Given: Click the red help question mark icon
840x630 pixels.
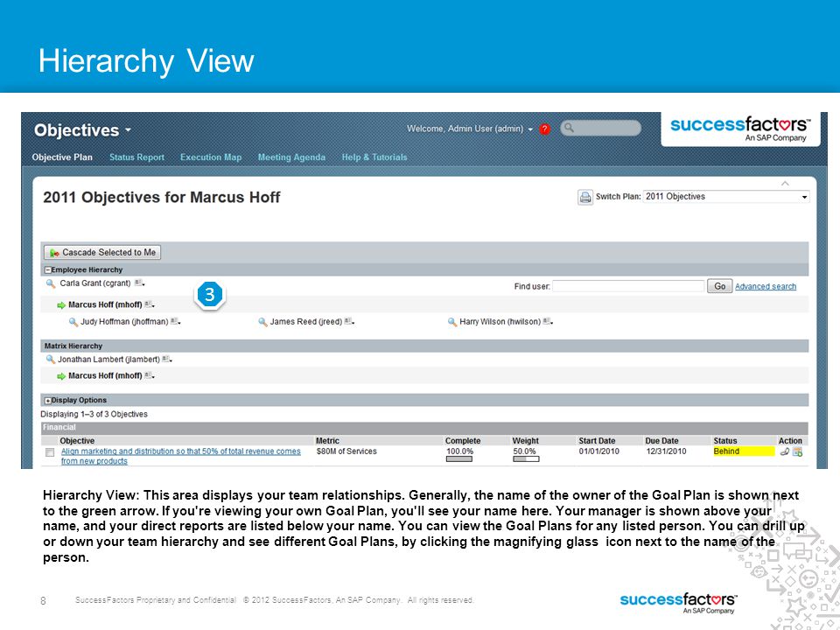Looking at the screenshot, I should (545, 129).
